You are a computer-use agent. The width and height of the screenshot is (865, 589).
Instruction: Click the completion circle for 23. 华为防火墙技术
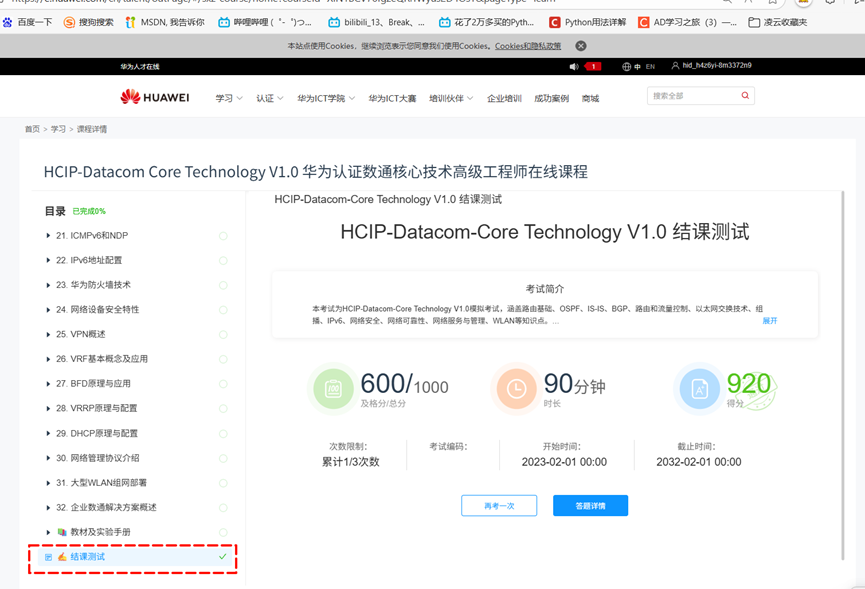[x=223, y=285]
